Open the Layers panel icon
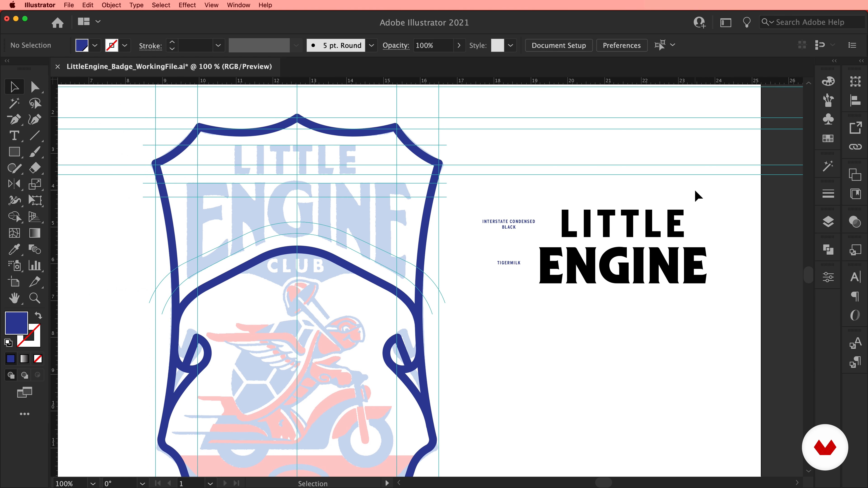 point(828,222)
